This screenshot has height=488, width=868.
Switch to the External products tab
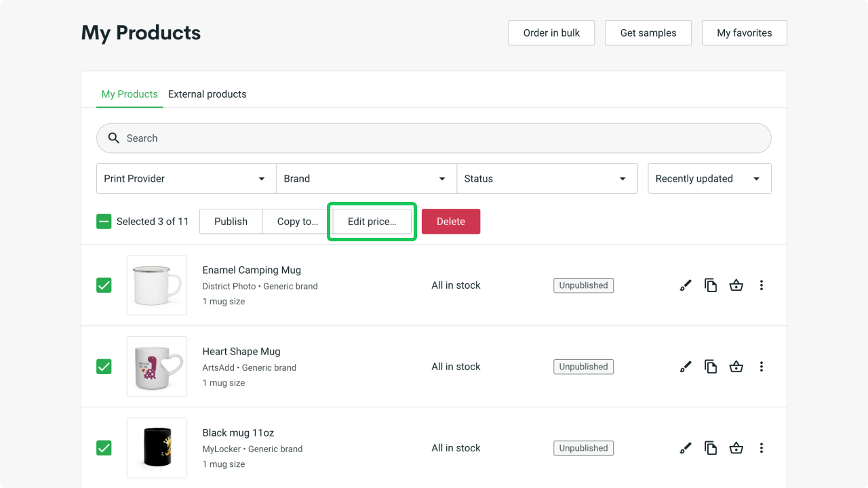pos(208,94)
